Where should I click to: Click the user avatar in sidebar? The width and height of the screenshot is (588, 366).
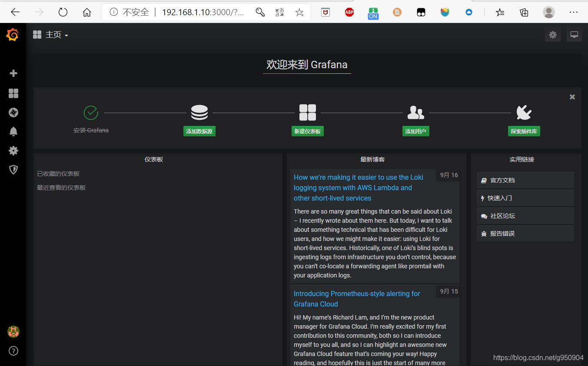[13, 332]
